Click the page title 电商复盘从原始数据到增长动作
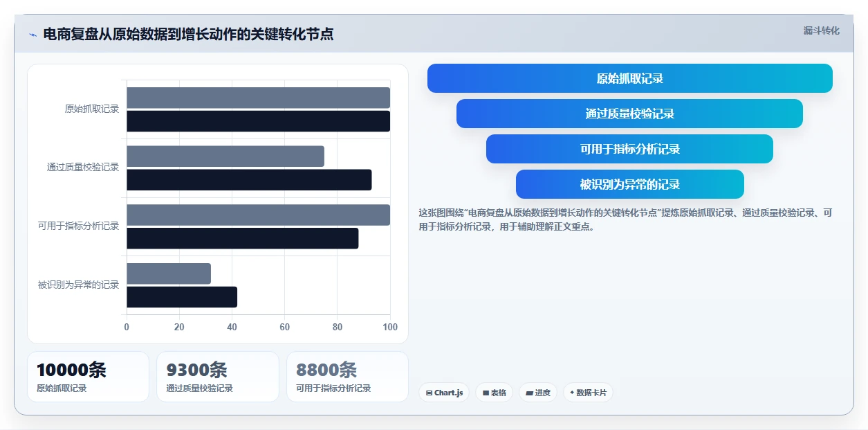Screen dimensions: 868x430 tap(188, 34)
